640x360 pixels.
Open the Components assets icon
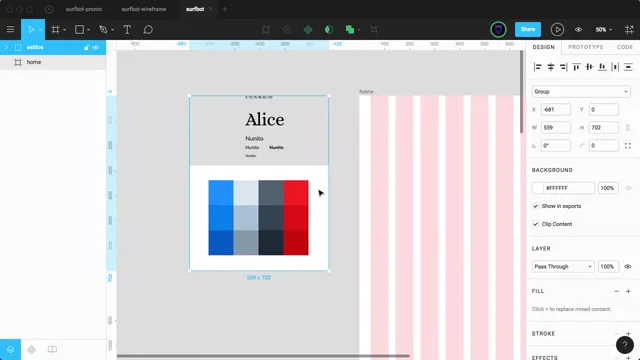click(x=31, y=349)
